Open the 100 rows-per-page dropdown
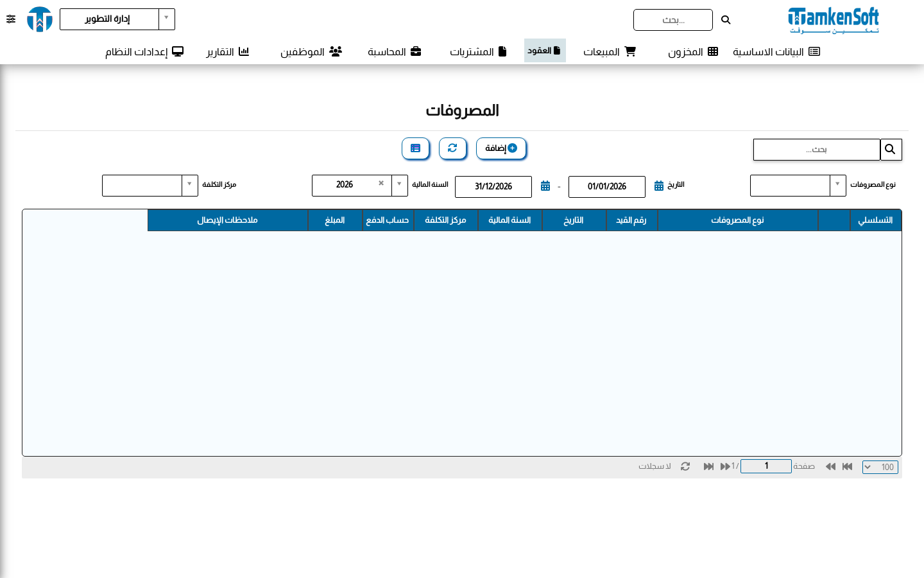 pos(880,467)
